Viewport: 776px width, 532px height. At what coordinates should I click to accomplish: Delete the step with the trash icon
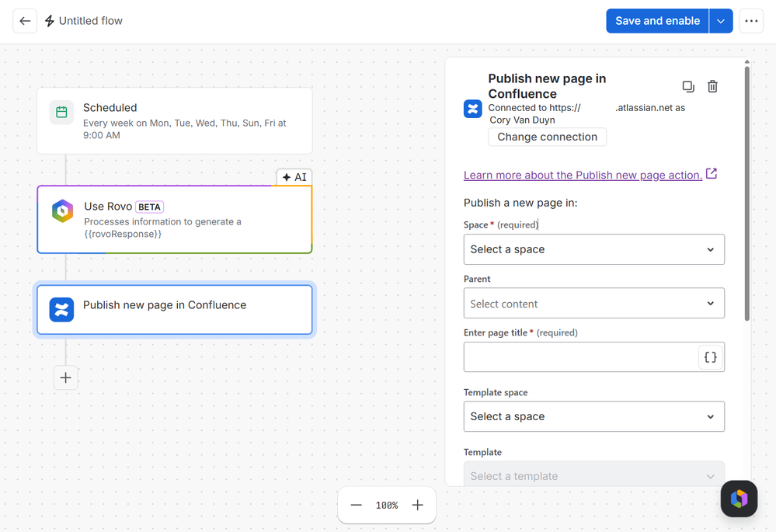tap(712, 87)
